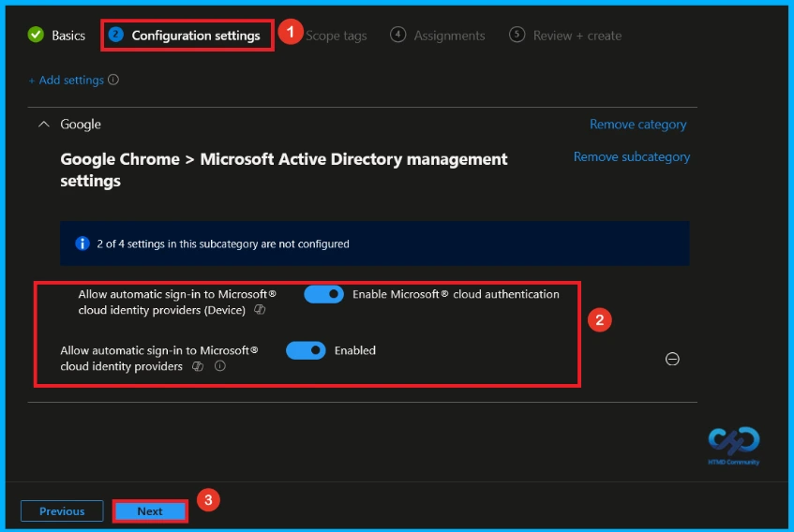
Task: Click Remove category link
Action: pos(638,125)
